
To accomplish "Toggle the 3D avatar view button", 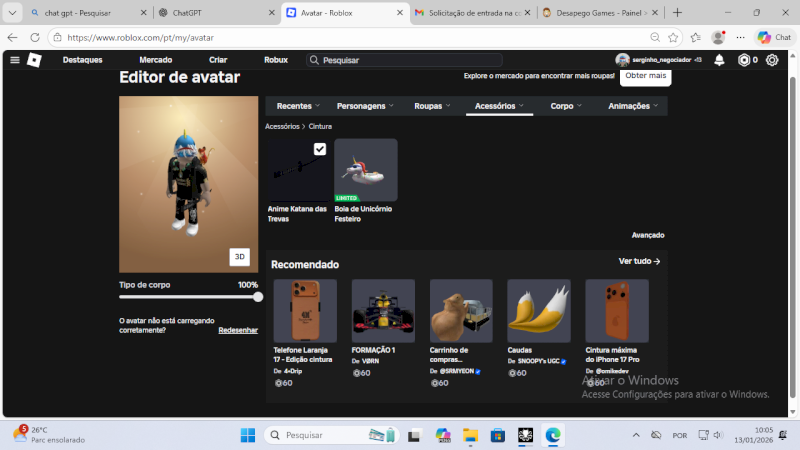I will pos(239,257).
